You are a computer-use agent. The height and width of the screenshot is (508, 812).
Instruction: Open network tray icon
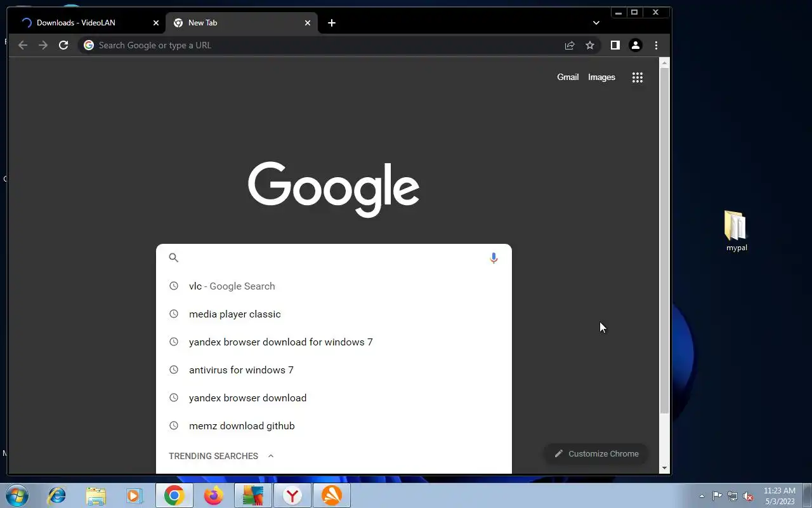pos(733,496)
